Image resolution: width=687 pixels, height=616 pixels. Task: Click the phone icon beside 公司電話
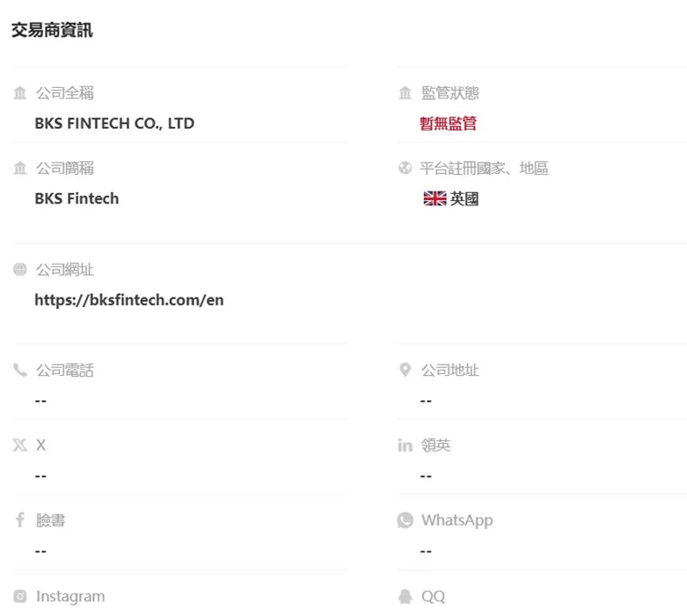click(x=20, y=370)
